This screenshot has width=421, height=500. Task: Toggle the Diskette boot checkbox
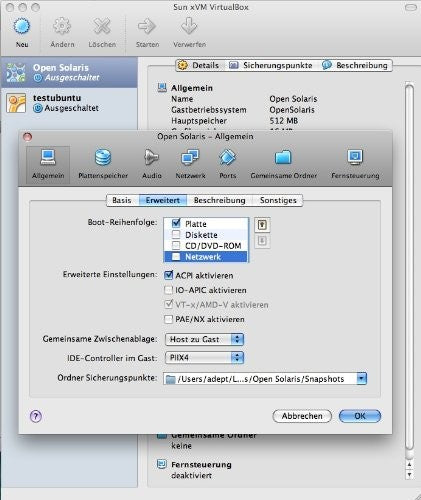pyautogui.click(x=176, y=234)
